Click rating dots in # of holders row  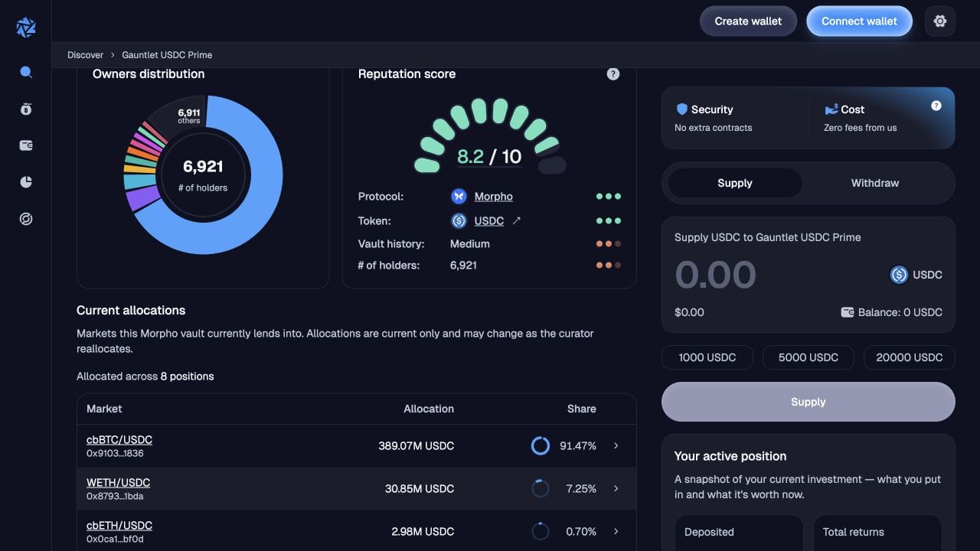coord(609,266)
